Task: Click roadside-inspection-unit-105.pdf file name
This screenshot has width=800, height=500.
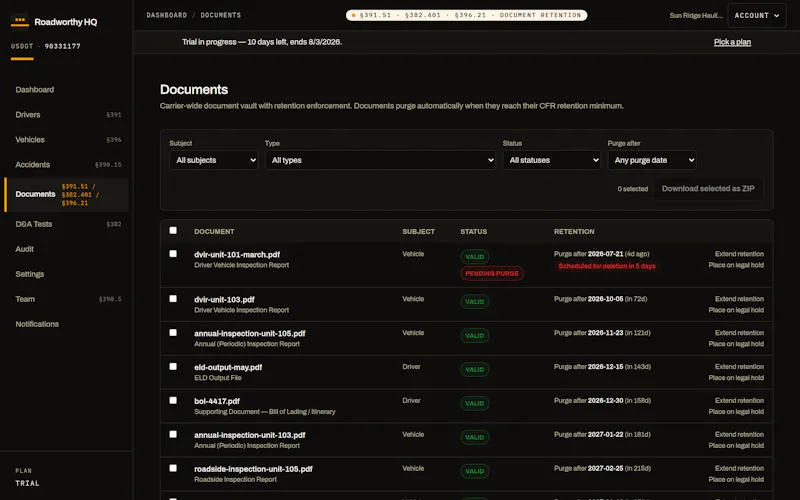Action: tap(253, 469)
